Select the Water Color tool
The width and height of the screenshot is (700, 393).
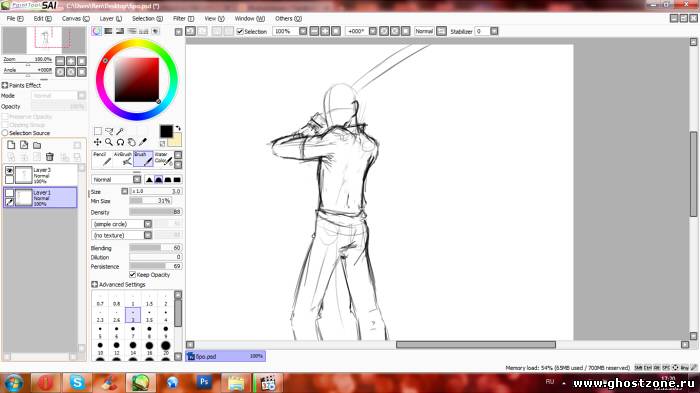coord(163,159)
